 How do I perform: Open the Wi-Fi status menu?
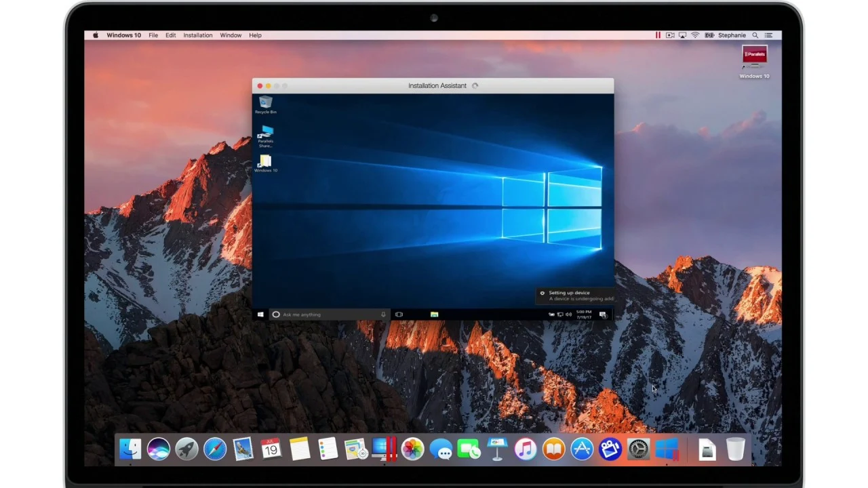695,35
